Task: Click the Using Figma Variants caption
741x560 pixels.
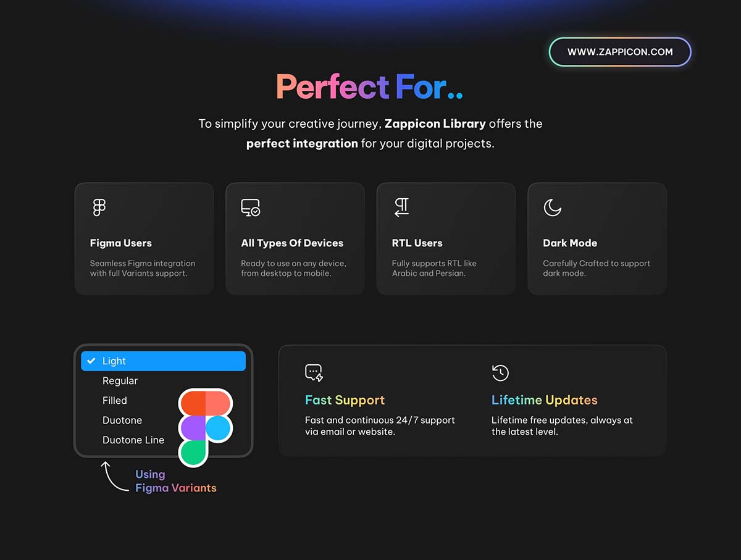Action: pos(176,481)
